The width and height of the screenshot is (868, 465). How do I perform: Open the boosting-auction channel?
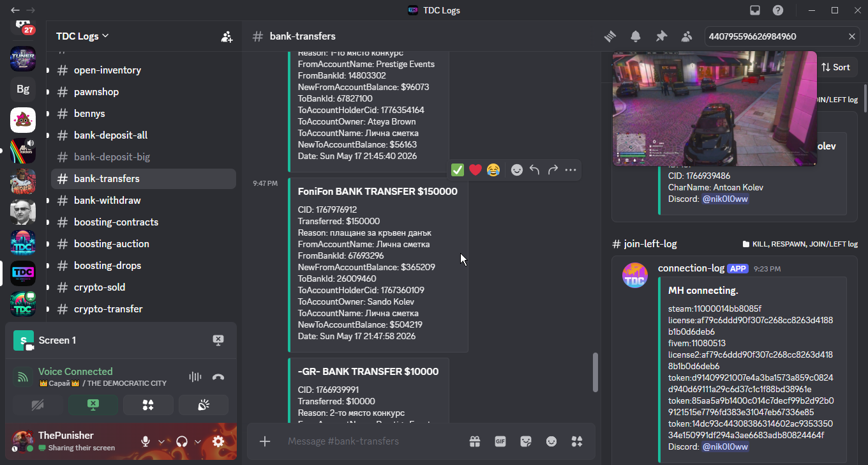(x=144, y=244)
